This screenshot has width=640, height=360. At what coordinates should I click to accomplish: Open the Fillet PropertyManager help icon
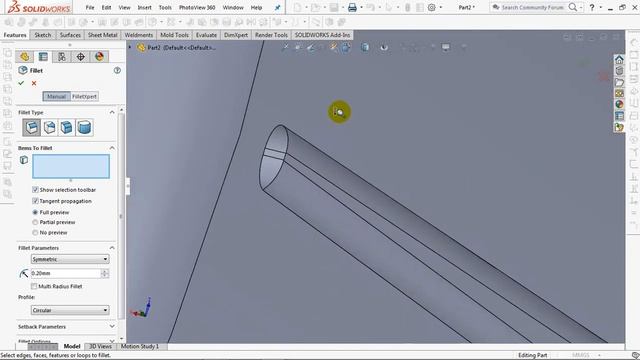click(x=117, y=70)
